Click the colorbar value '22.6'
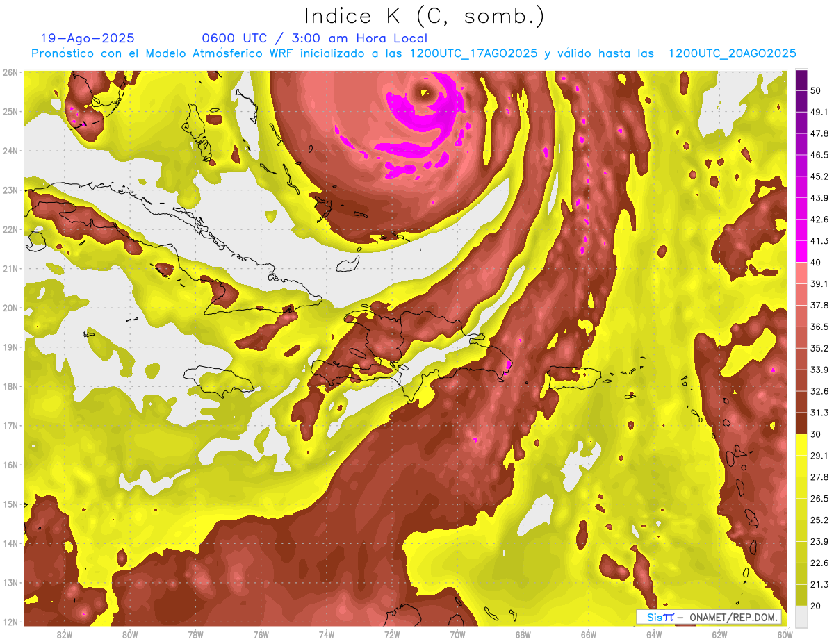Screen dimensions: 834x644 point(819,563)
